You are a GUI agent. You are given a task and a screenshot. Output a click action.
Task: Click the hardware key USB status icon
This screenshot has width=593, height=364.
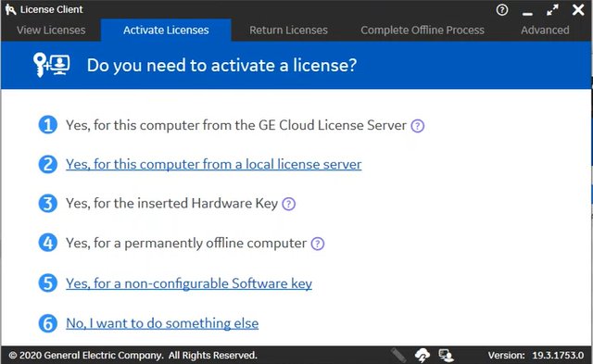[398, 356]
